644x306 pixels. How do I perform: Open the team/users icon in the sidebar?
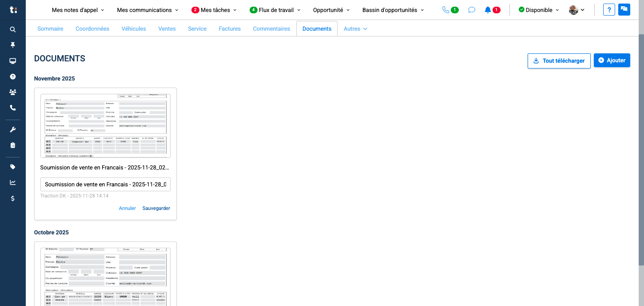12,92
